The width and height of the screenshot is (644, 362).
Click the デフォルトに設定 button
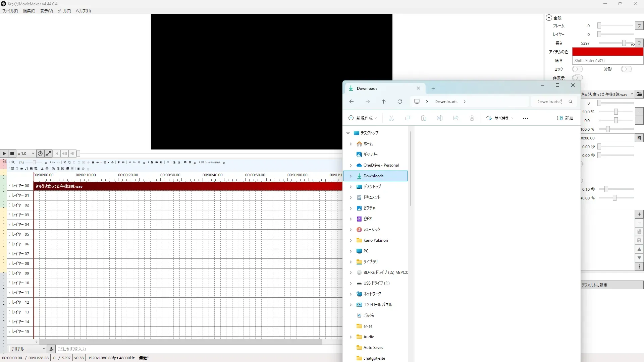pos(612,285)
